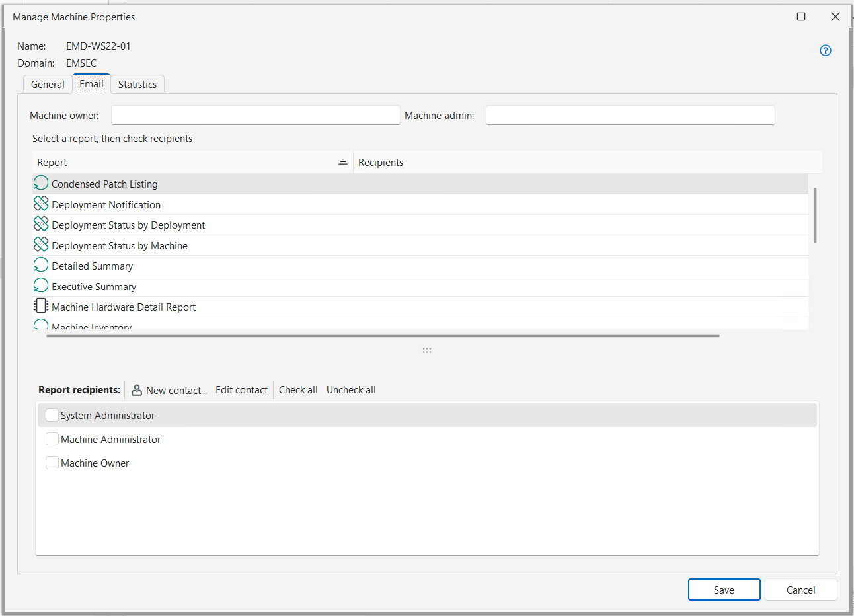The height and width of the screenshot is (616, 854).
Task: Click the patch icon beside Condensed Patch Listing
Action: pos(40,182)
